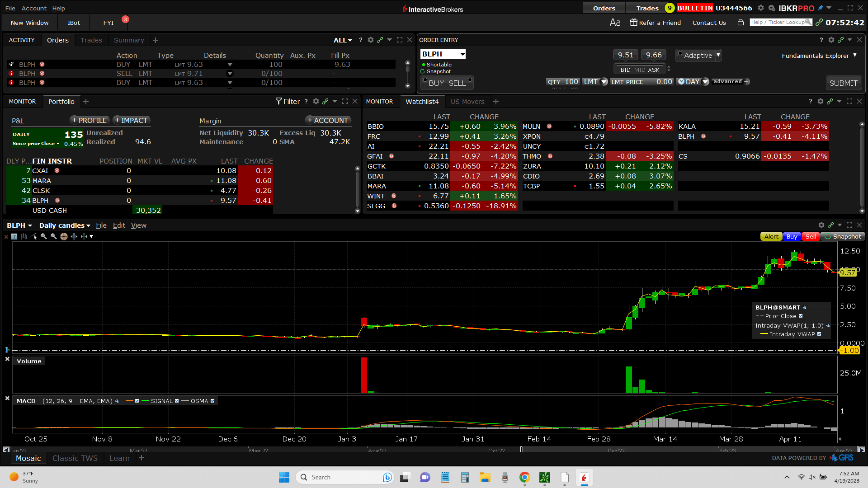868x488 pixels.
Task: Toggle the Intraday VWAP line checkbox
Action: [819, 334]
